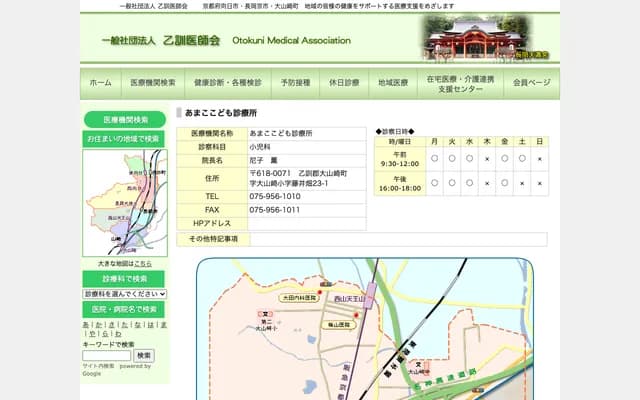Open the 診療科 selection dropdown

point(124,294)
